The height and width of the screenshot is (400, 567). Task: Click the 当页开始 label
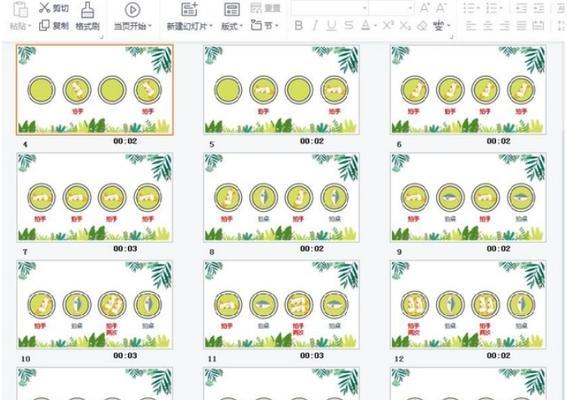(x=130, y=26)
